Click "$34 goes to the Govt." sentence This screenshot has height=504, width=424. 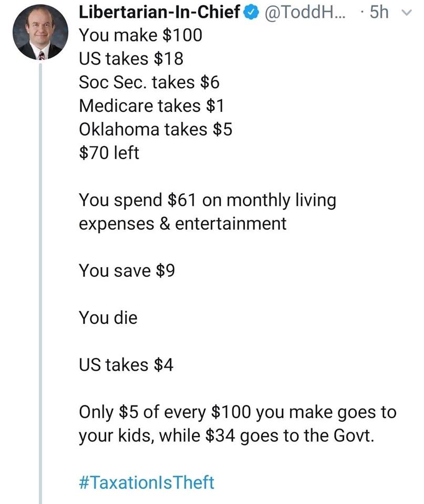(x=289, y=436)
